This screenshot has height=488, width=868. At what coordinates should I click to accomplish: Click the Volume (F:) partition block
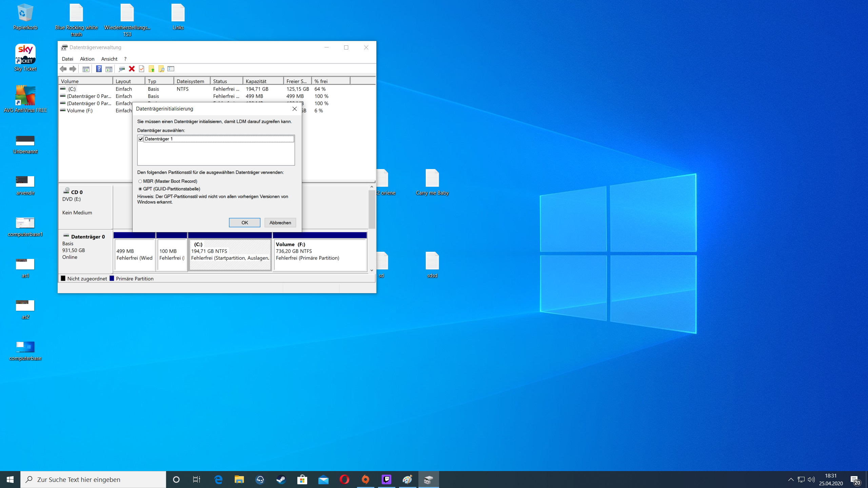320,254
